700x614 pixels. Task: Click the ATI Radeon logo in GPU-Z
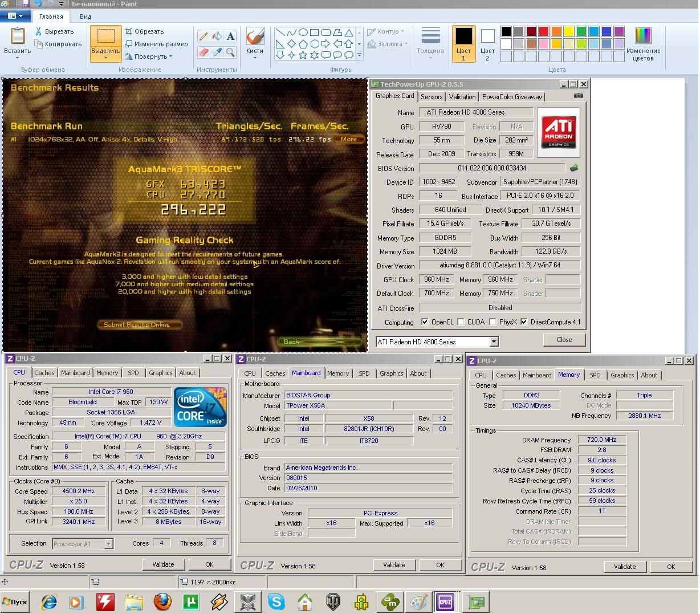tap(559, 133)
